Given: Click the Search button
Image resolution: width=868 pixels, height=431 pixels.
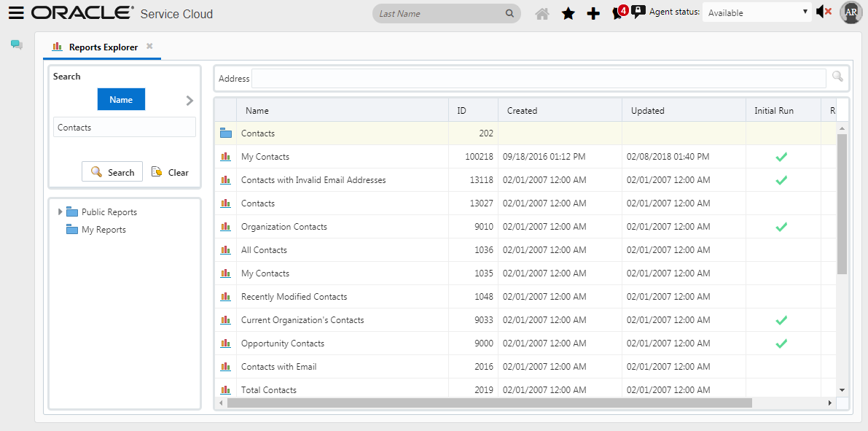Looking at the screenshot, I should coord(112,171).
